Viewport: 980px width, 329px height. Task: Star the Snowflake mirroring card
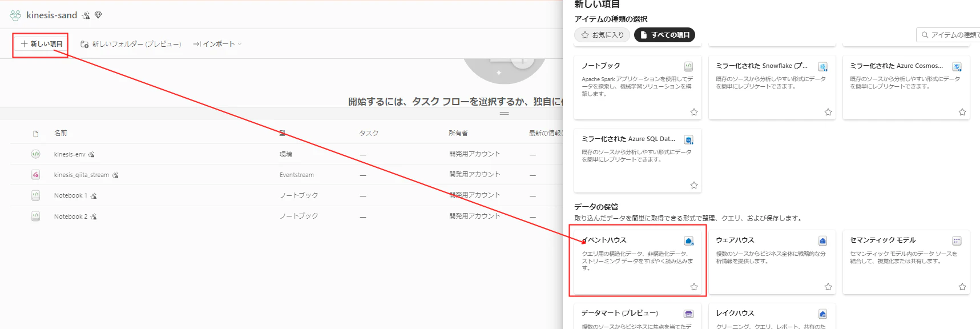coord(828,112)
